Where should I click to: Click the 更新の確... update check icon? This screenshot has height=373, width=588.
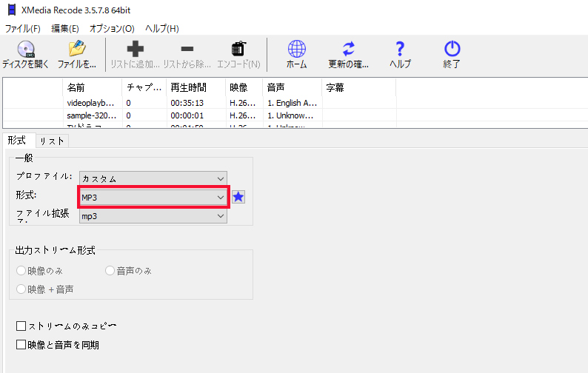(x=348, y=49)
